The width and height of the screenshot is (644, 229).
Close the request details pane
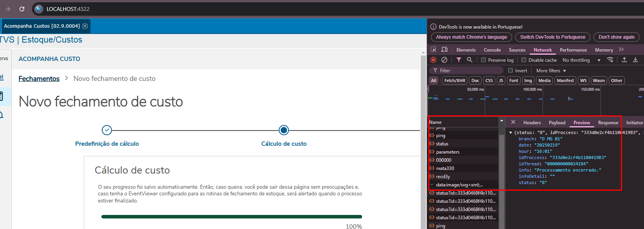pos(513,122)
